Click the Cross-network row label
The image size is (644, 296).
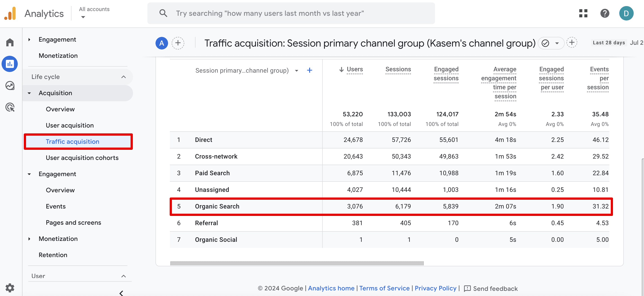click(216, 156)
